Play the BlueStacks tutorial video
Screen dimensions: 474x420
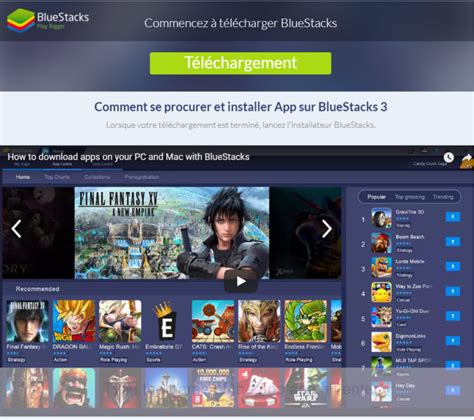(x=240, y=282)
